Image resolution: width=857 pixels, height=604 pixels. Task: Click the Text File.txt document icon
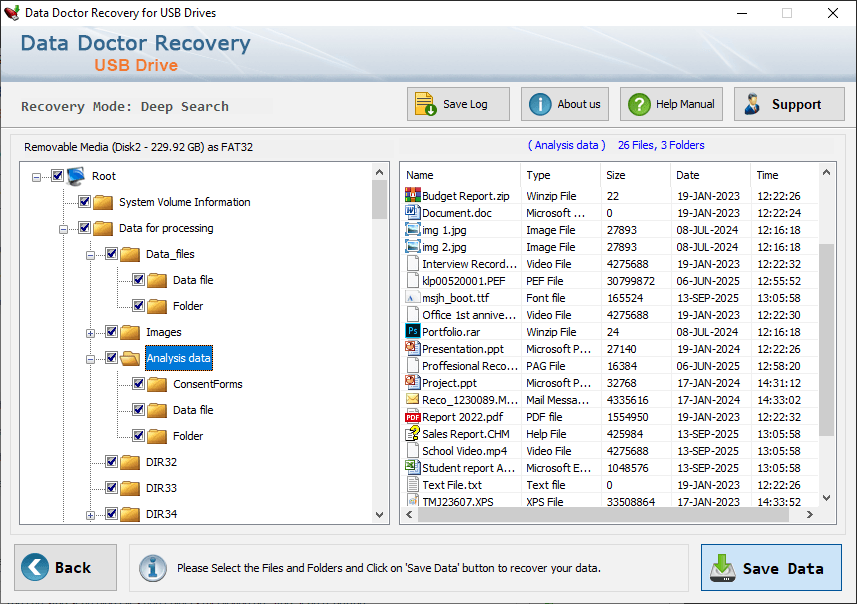tap(413, 484)
